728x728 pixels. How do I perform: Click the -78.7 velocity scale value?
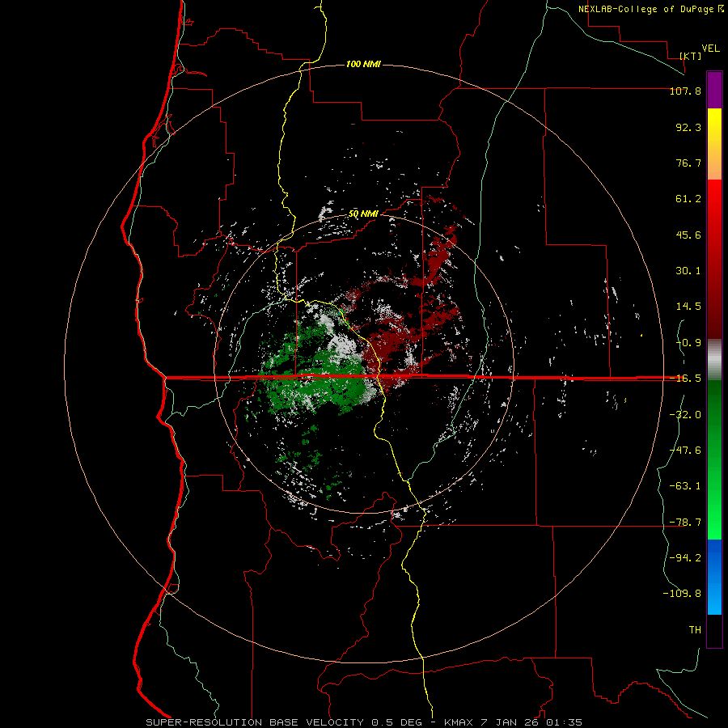pos(685,523)
